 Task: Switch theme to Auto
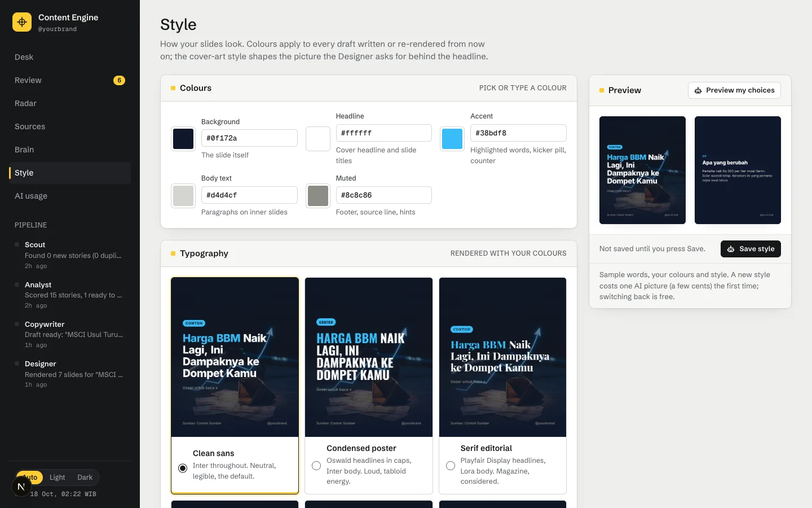[x=30, y=478]
